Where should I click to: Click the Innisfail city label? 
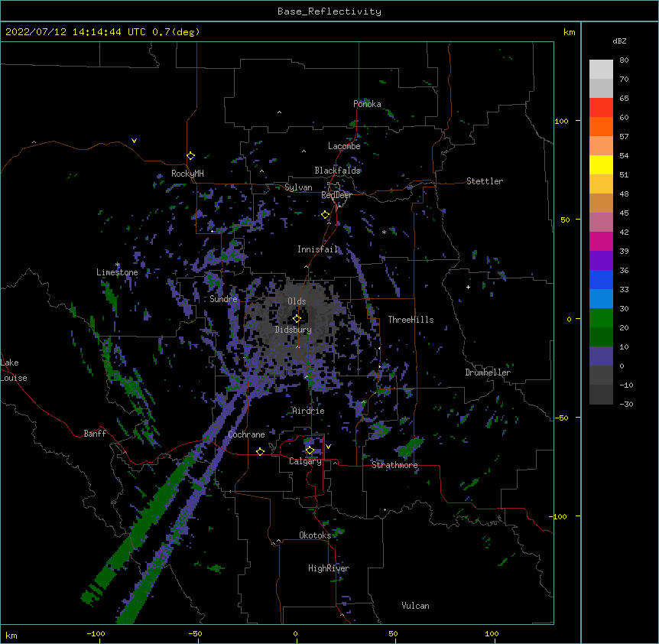pyautogui.click(x=318, y=249)
